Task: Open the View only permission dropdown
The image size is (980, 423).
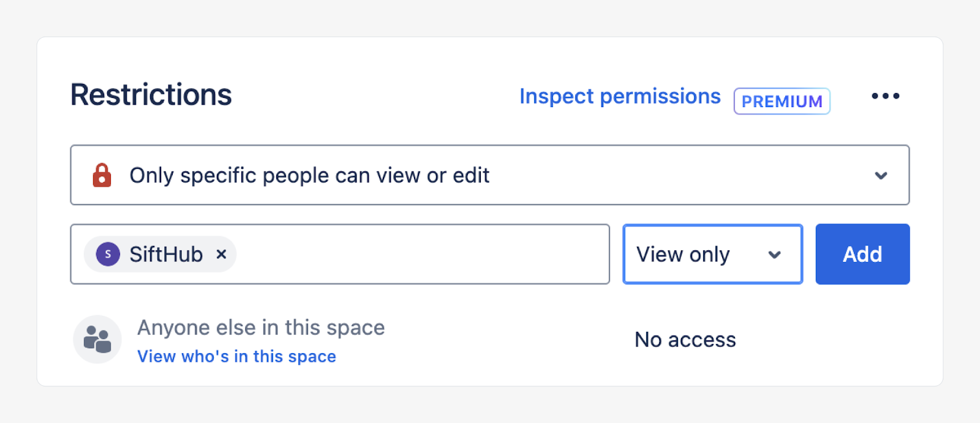Action: pos(712,254)
